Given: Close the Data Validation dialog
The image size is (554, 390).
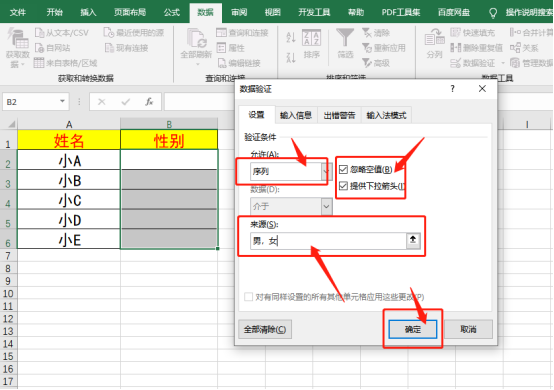Looking at the screenshot, I should [482, 89].
